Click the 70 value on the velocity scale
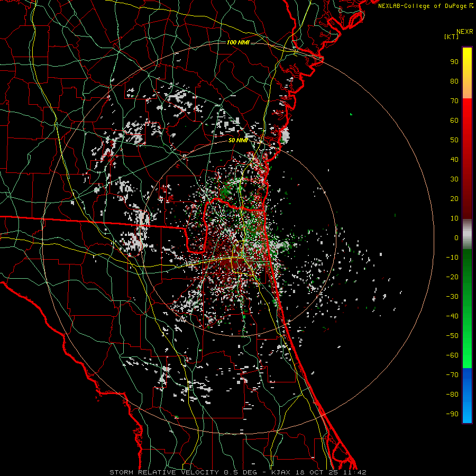 pos(454,101)
